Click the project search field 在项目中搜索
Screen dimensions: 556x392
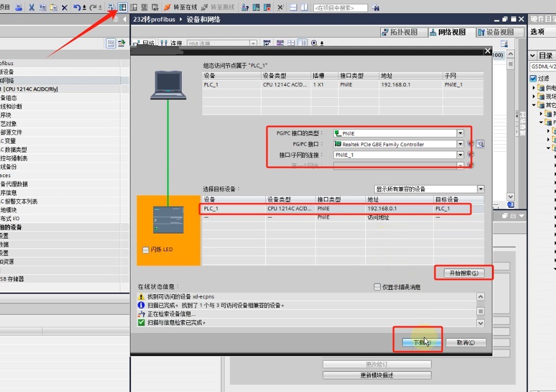point(340,7)
